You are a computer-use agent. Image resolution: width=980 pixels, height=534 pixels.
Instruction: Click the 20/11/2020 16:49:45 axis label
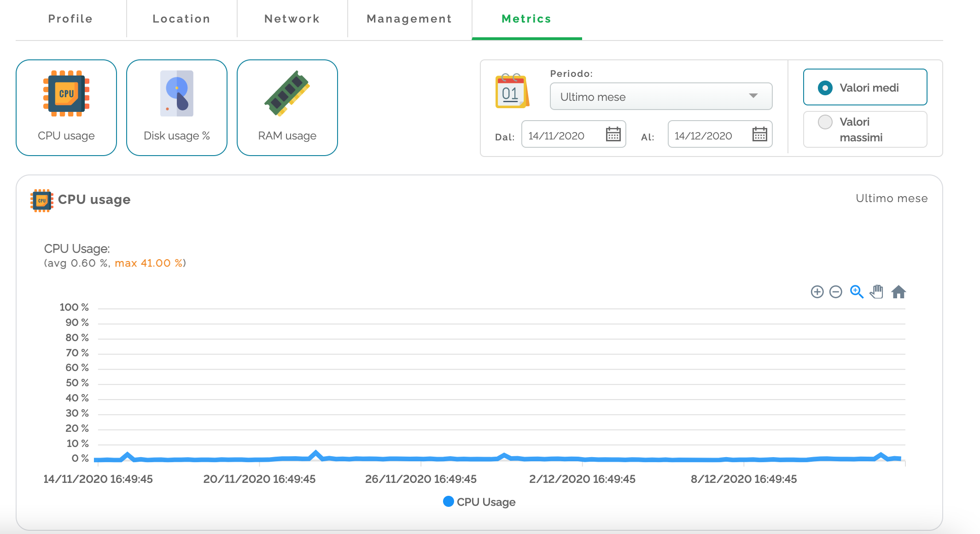click(259, 479)
